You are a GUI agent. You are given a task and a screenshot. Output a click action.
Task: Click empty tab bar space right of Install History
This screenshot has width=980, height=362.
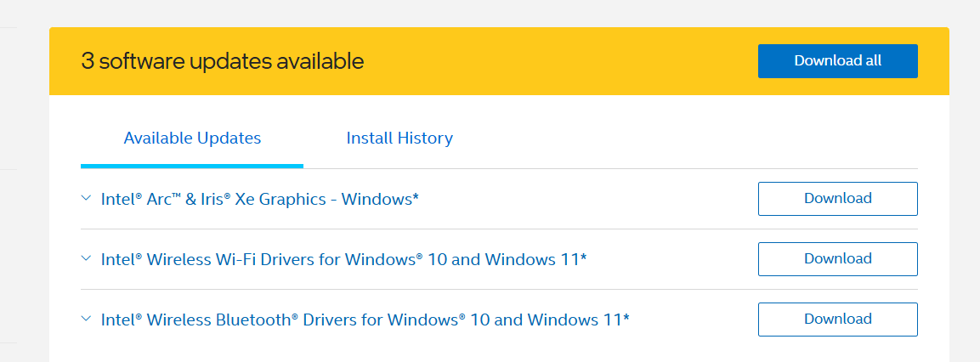680,138
